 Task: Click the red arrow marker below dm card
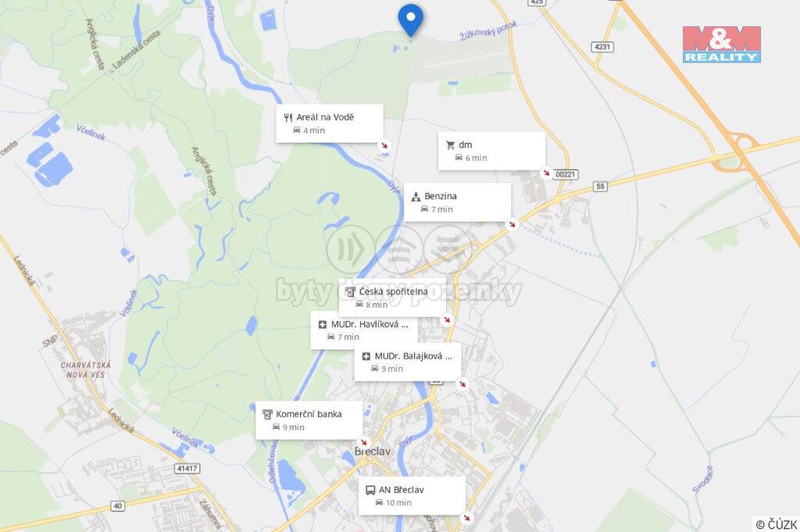point(546,173)
